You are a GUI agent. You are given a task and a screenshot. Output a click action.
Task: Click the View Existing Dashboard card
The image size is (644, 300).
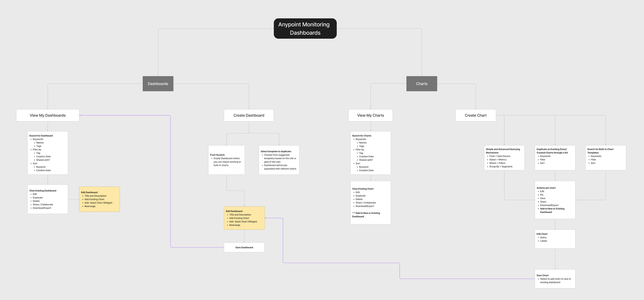[48, 199]
